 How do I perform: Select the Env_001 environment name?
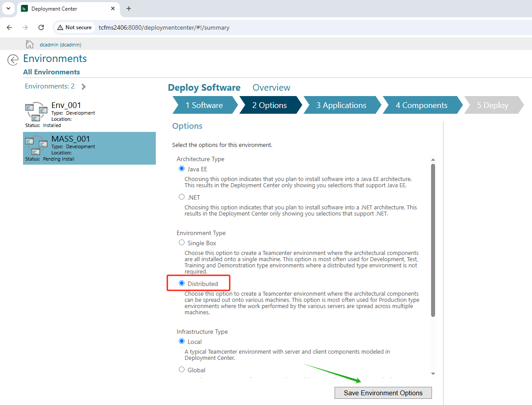coord(66,105)
